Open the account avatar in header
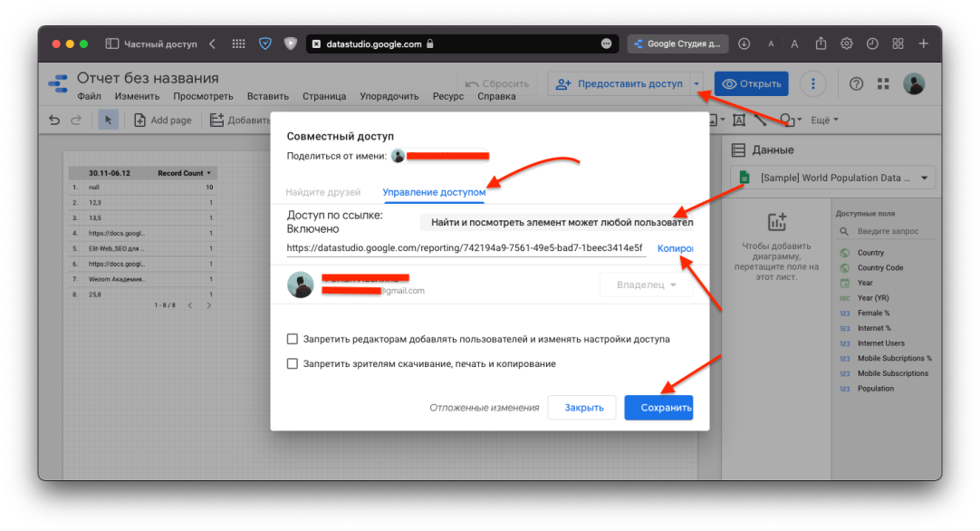Viewport: 980px width, 531px height. pyautogui.click(x=914, y=83)
